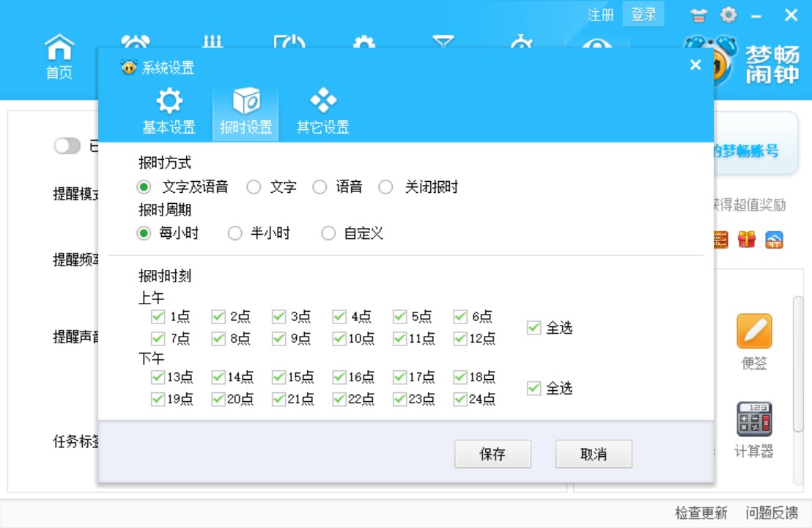Uncheck the 1点 hour checkbox

pyautogui.click(x=158, y=316)
